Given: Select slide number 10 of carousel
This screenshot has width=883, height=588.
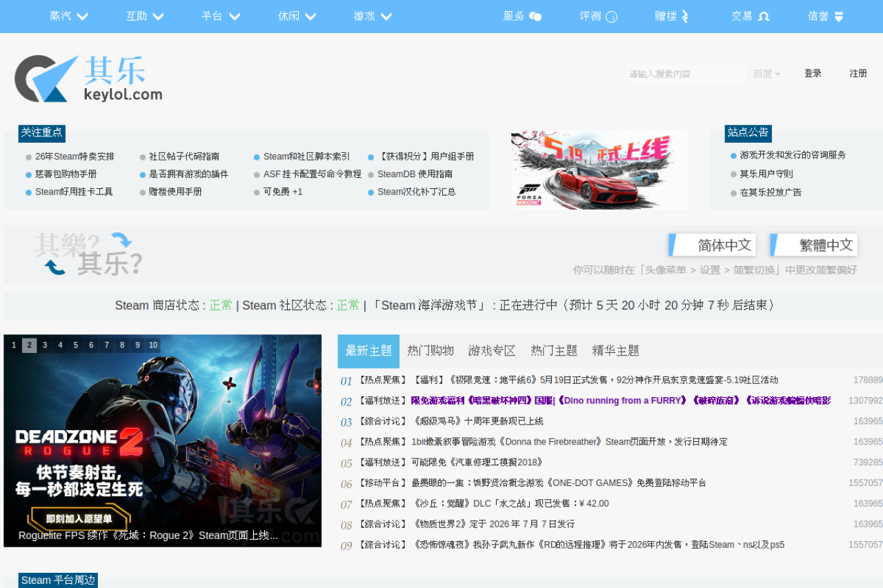Looking at the screenshot, I should tap(153, 345).
